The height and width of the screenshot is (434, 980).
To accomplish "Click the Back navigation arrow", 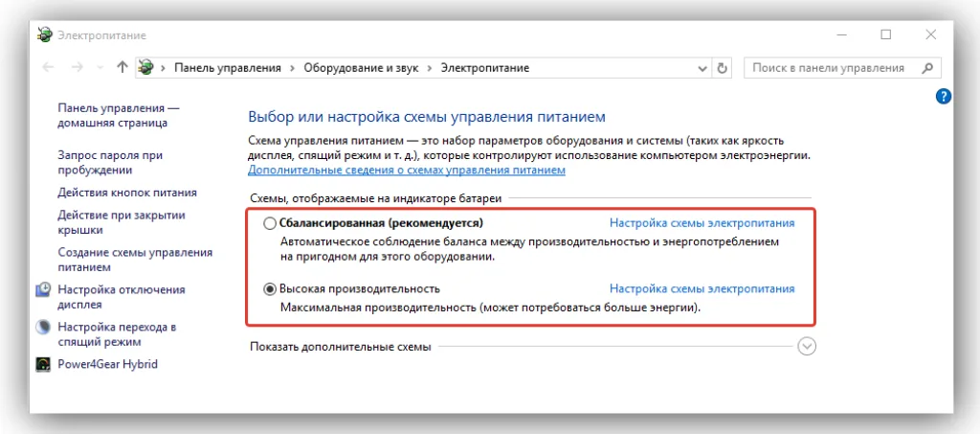I will (x=48, y=67).
